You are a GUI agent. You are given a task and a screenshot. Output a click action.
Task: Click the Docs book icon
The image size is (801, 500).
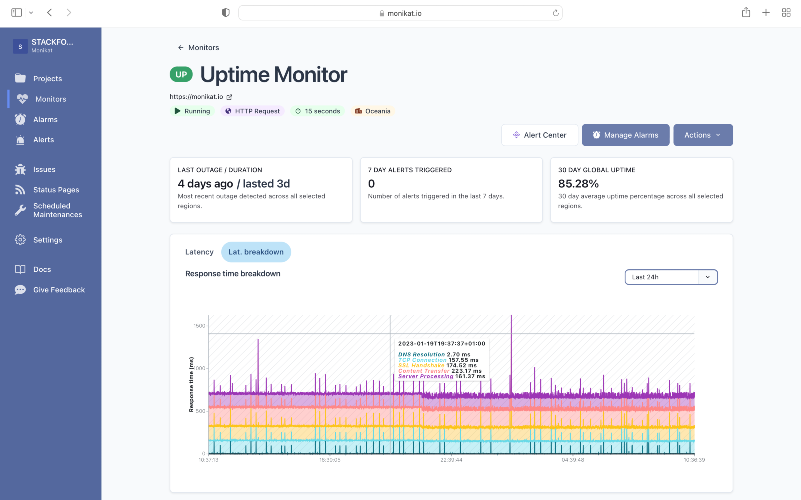[20, 269]
